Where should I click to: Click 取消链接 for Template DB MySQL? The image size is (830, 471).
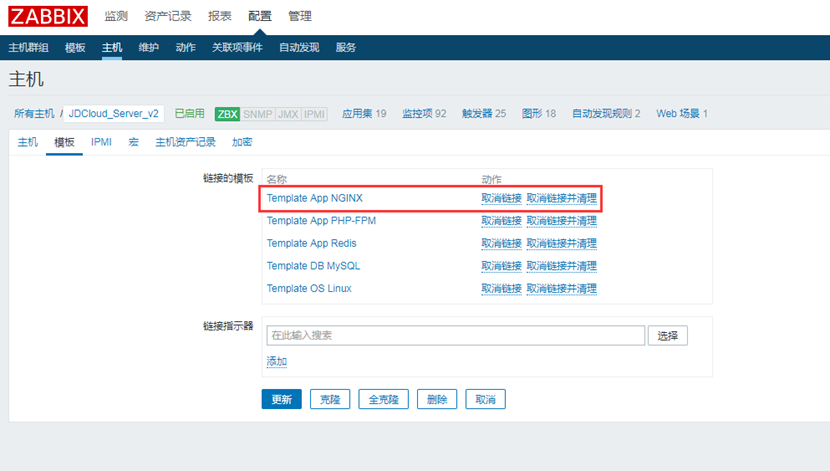coord(501,266)
